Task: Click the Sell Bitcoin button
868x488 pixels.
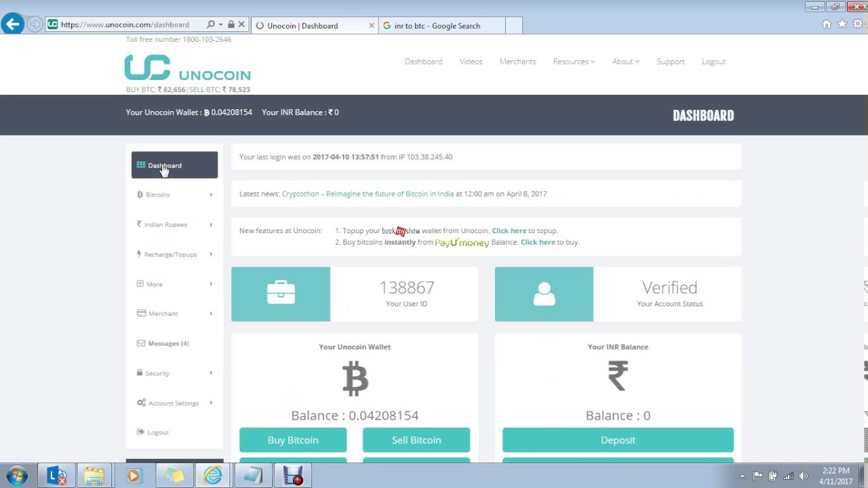Action: click(416, 440)
